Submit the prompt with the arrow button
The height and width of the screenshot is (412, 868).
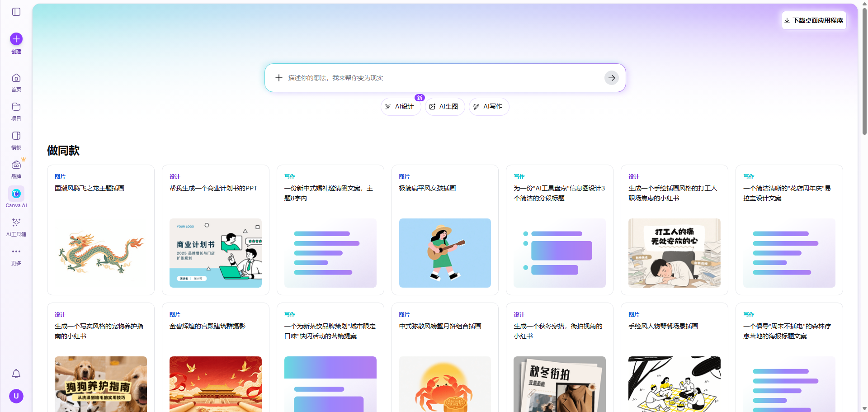click(611, 77)
